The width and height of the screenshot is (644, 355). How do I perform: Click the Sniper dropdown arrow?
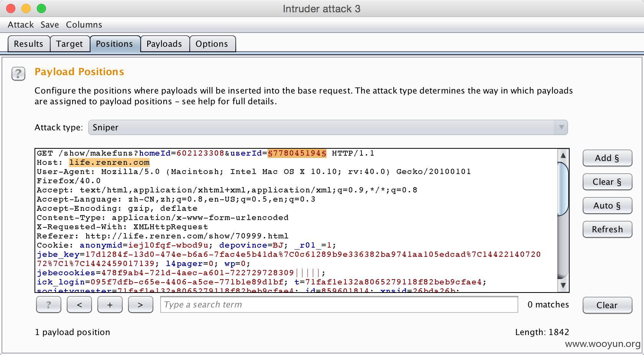(x=561, y=127)
